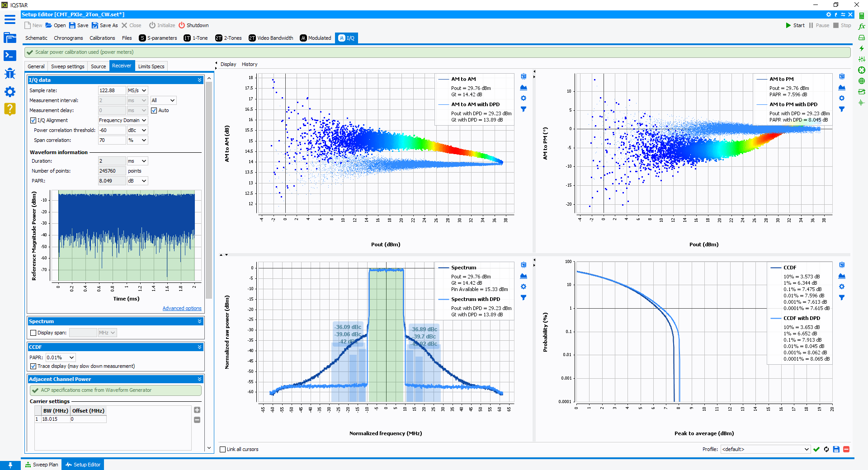Open the fx functions icon on right sidebar
The image size is (868, 470).
click(862, 27)
